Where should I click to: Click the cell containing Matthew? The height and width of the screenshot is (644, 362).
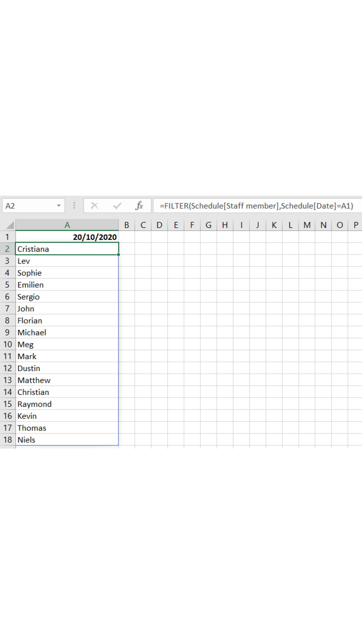click(x=67, y=380)
